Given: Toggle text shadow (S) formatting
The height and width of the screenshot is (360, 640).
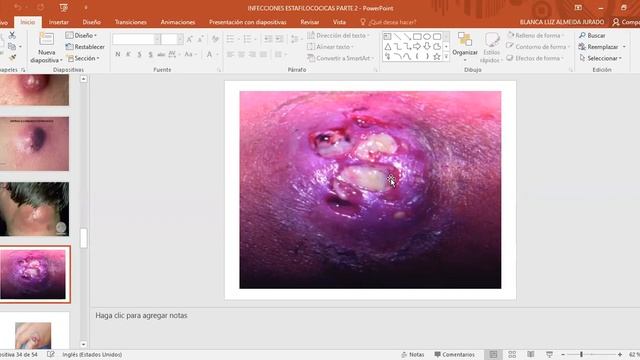Looking at the screenshot, I should 151,54.
